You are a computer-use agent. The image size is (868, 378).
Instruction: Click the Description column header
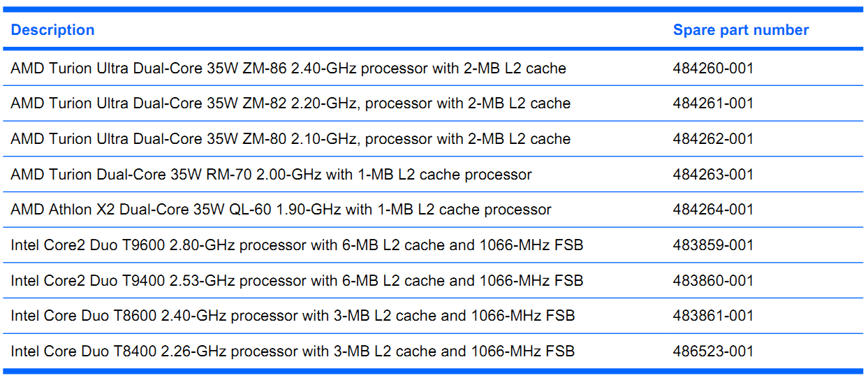[52, 30]
